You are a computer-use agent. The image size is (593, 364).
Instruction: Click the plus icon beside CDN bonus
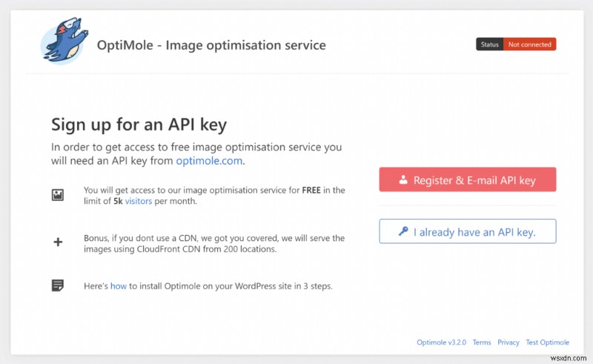point(58,242)
